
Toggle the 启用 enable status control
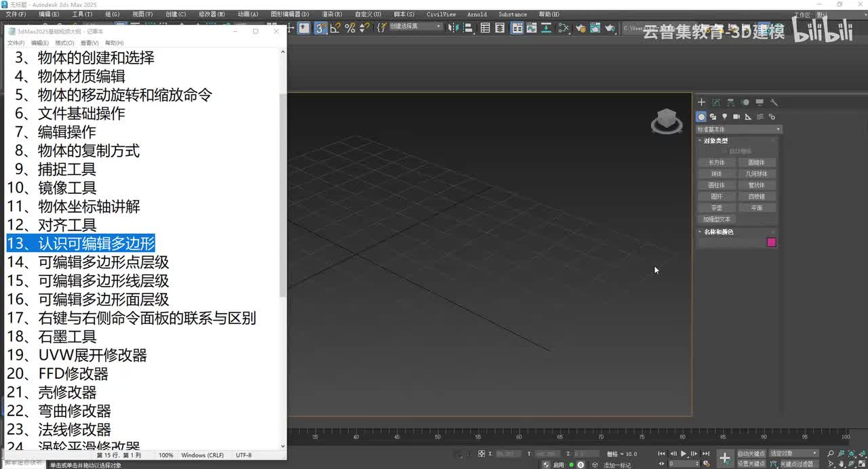[x=559, y=465]
